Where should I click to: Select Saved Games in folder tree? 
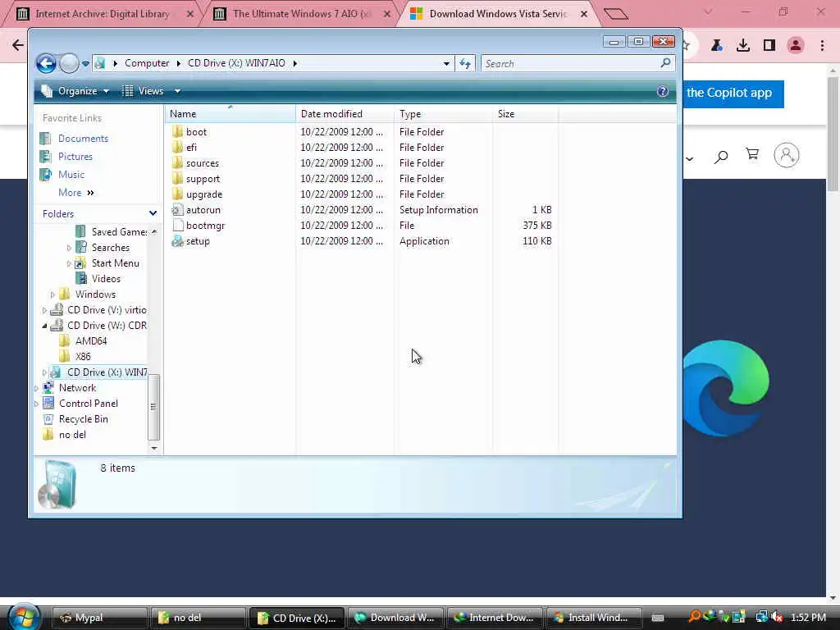click(118, 232)
